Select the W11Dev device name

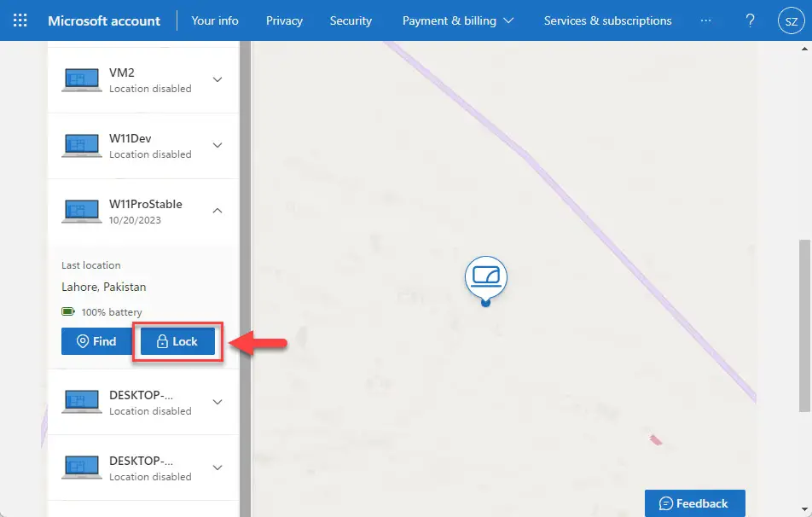coord(130,138)
